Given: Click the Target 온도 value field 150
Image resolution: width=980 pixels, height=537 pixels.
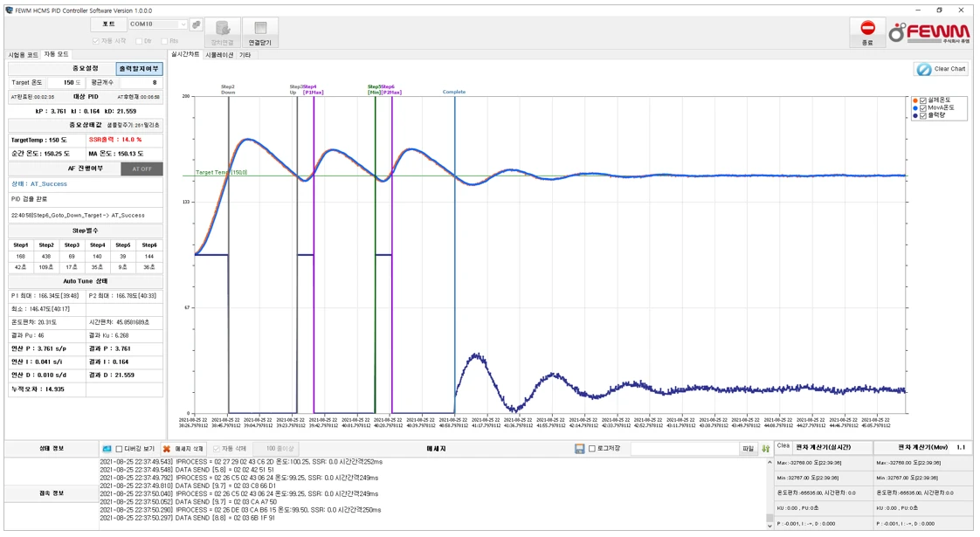Looking at the screenshot, I should (x=65, y=83).
